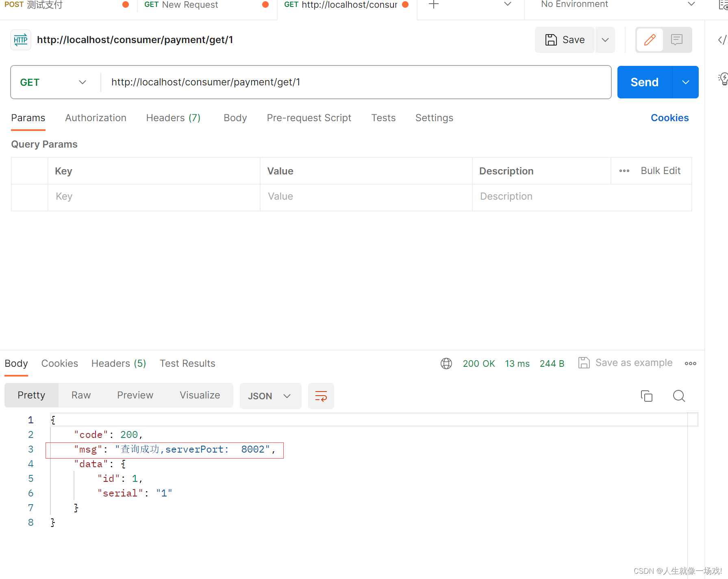Toggle line wrap icon
This screenshot has width=728, height=579.
[x=321, y=396]
